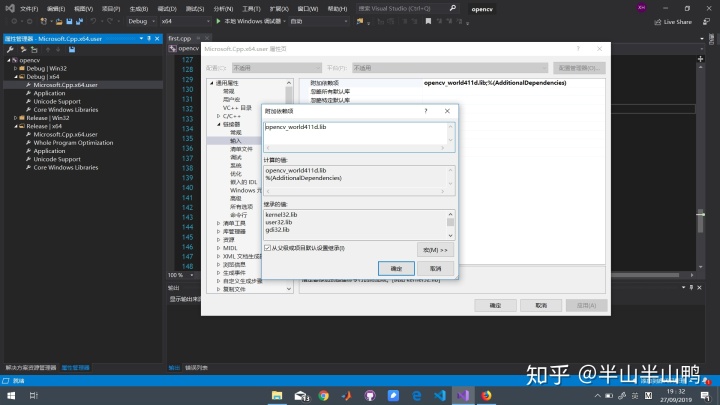
Task: Open the 生成(B) menu
Action: click(x=139, y=9)
